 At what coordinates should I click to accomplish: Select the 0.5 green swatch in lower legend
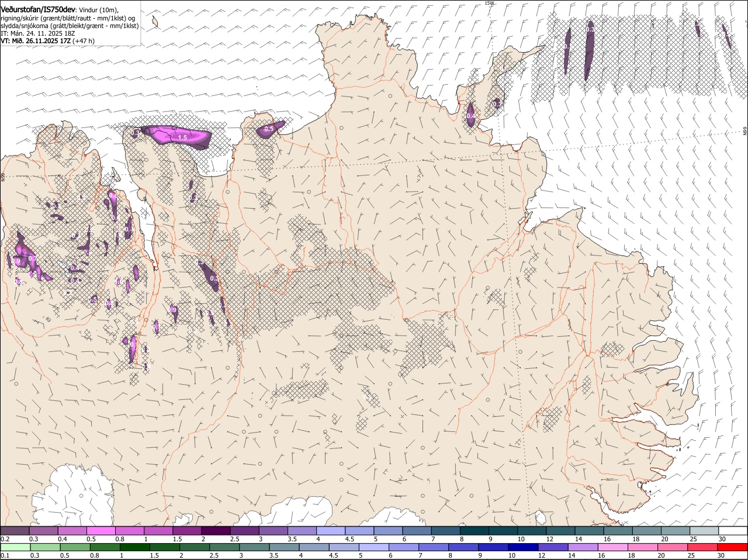(75, 547)
